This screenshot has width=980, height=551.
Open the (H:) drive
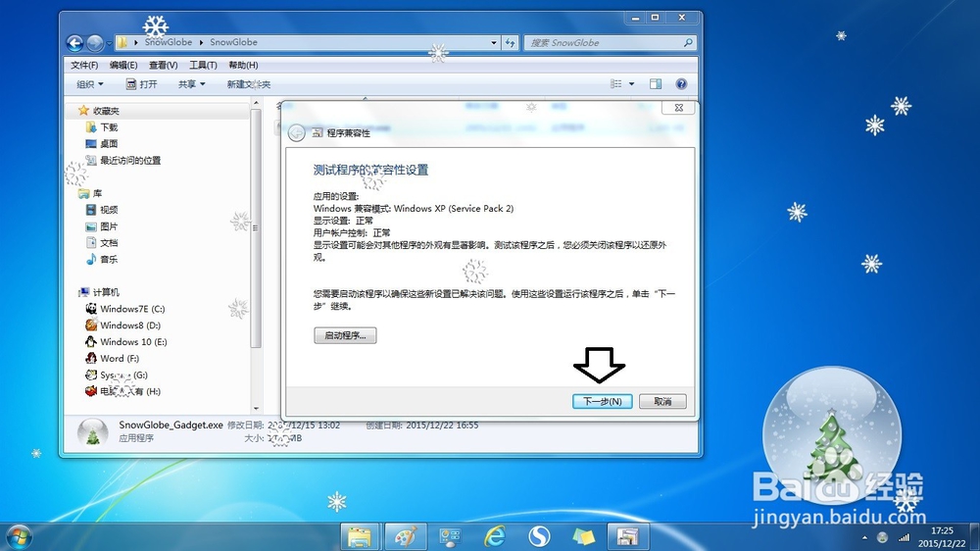click(x=130, y=391)
